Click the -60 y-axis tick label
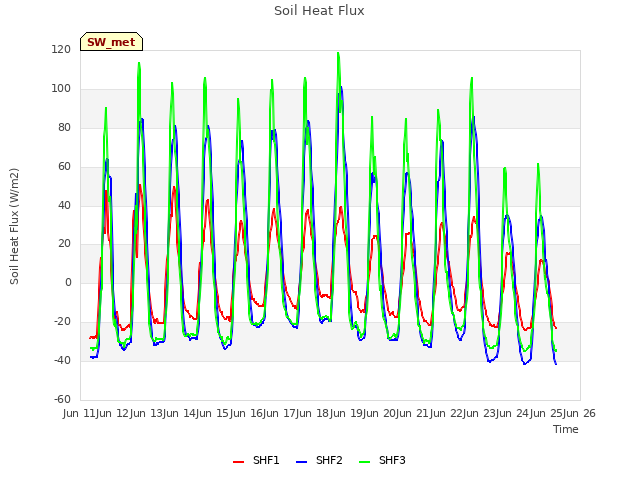This screenshot has width=640, height=480. tap(62, 399)
